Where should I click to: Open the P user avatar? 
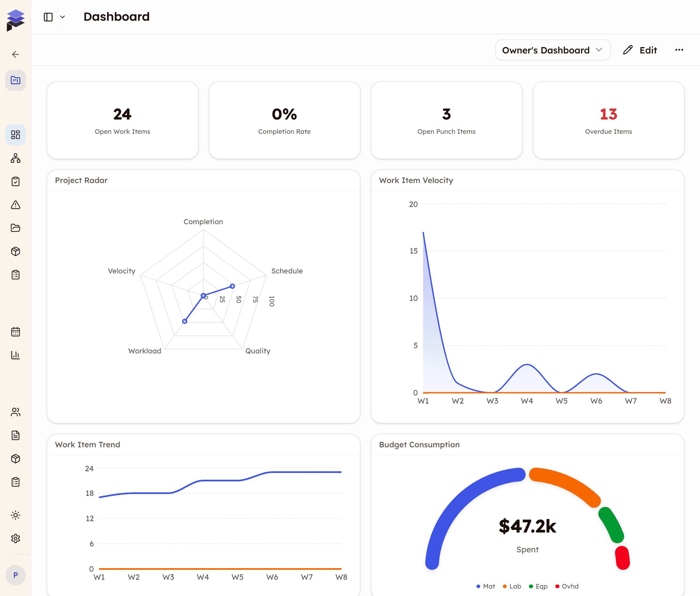click(16, 575)
